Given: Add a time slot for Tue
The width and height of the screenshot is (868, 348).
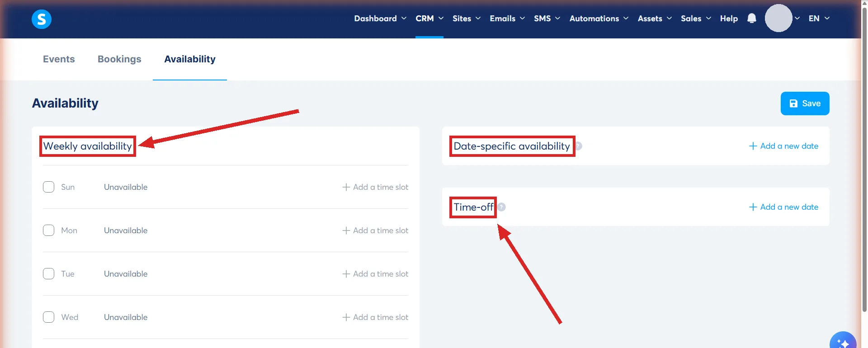Looking at the screenshot, I should pos(375,274).
